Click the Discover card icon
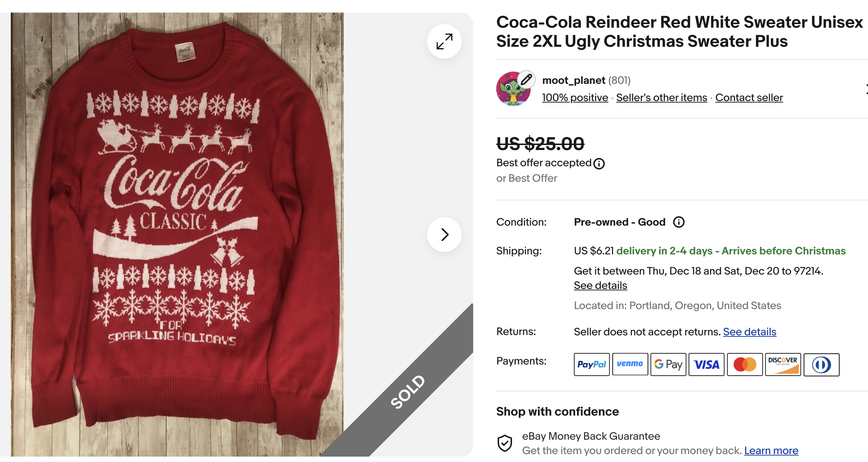The height and width of the screenshot is (462, 868). pyautogui.click(x=783, y=364)
